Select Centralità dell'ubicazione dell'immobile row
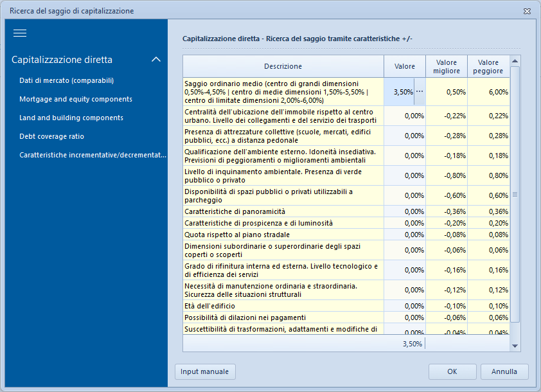The image size is (541, 392). [x=283, y=116]
